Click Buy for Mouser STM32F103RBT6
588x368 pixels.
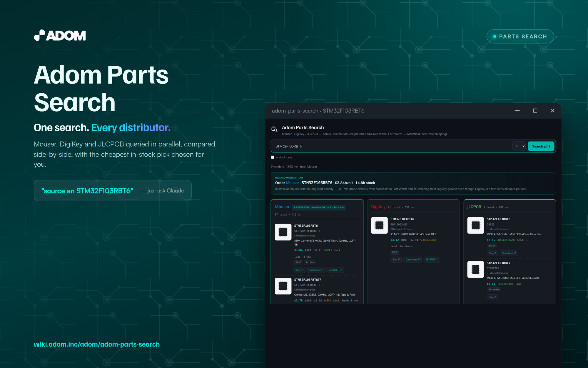(300, 270)
